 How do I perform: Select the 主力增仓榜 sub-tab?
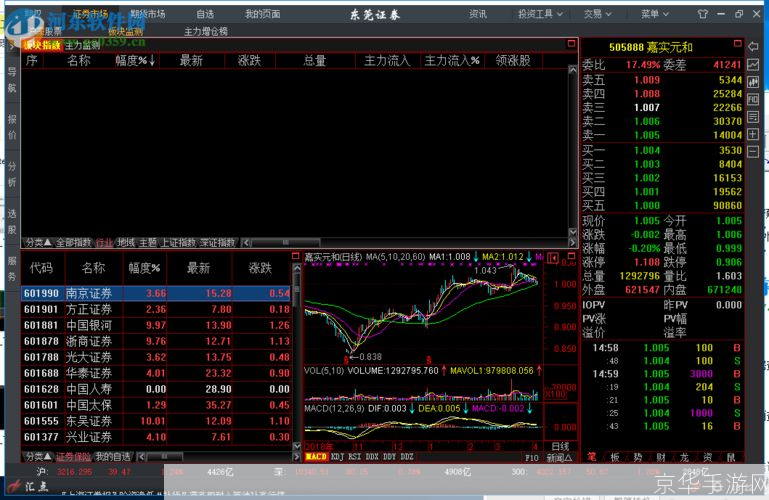click(x=205, y=32)
